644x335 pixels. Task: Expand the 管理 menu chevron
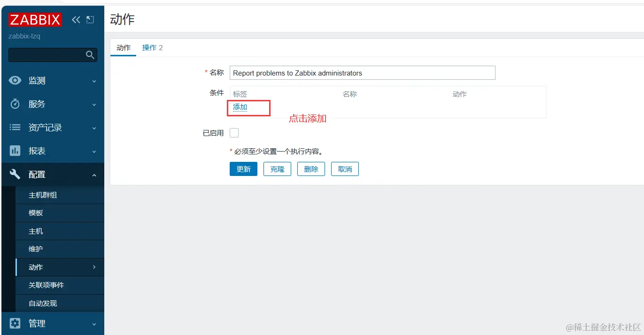tap(94, 324)
